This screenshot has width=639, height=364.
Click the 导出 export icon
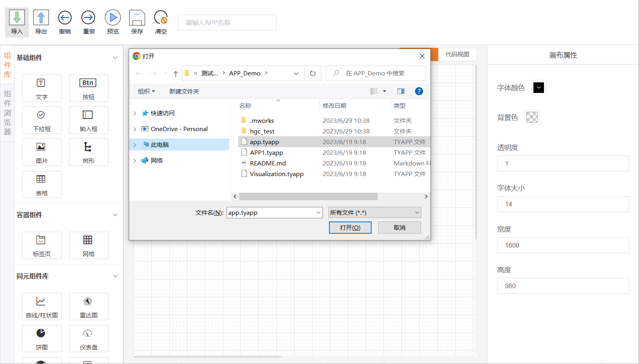[x=41, y=18]
